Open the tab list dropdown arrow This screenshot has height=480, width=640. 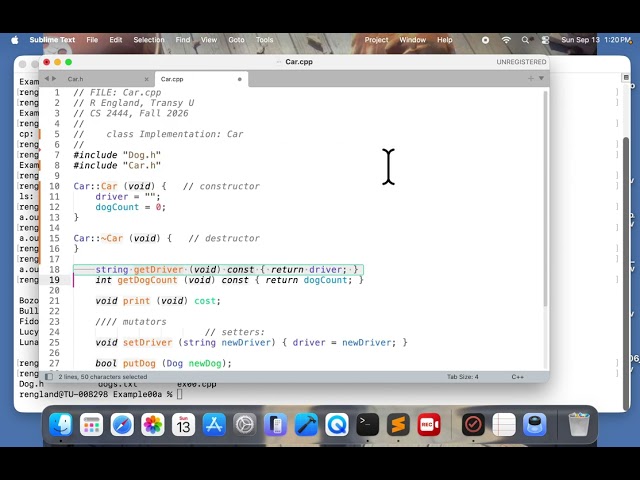coord(541,78)
